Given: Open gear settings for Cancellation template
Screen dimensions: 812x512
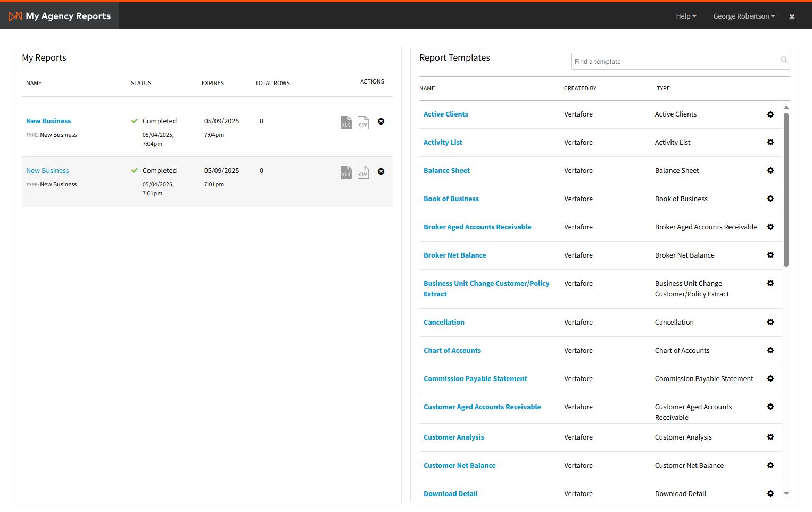Looking at the screenshot, I should click(x=770, y=322).
